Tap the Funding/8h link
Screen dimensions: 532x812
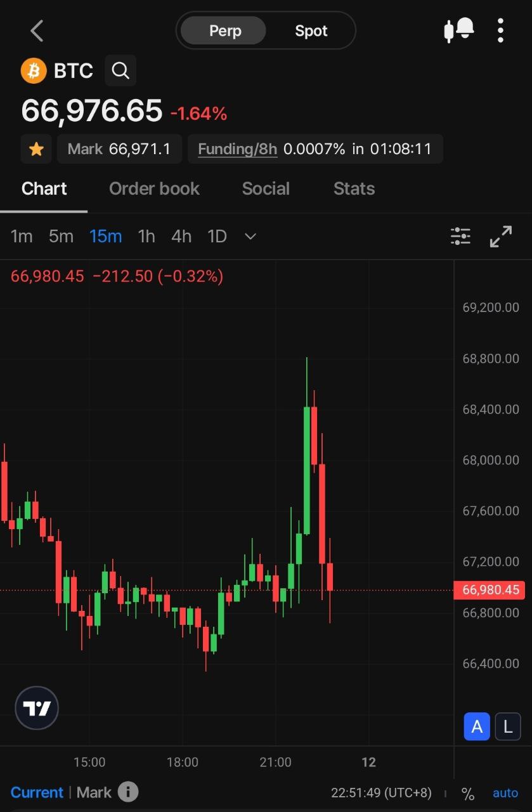coord(238,149)
